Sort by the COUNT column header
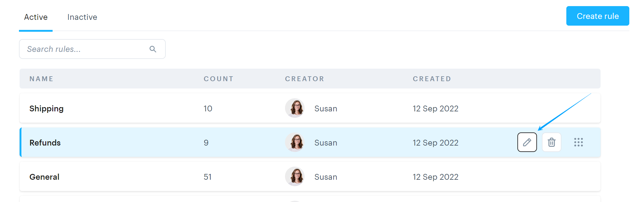 (x=218, y=79)
